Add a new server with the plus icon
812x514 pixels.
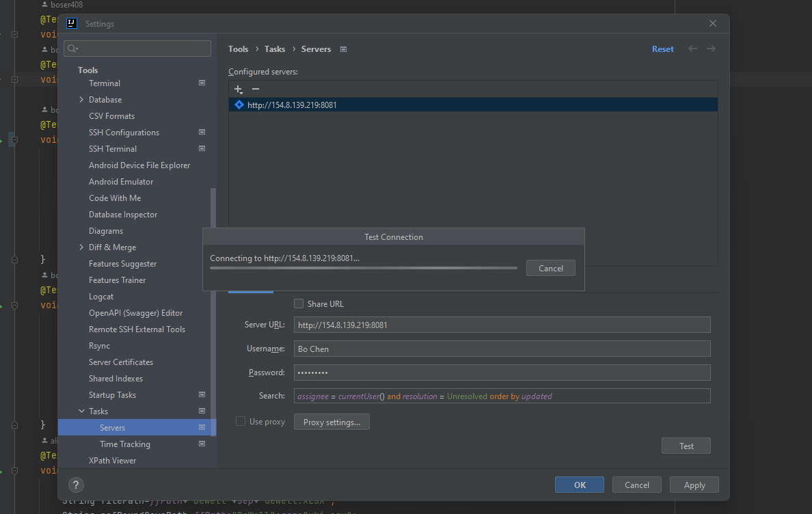[x=239, y=89]
